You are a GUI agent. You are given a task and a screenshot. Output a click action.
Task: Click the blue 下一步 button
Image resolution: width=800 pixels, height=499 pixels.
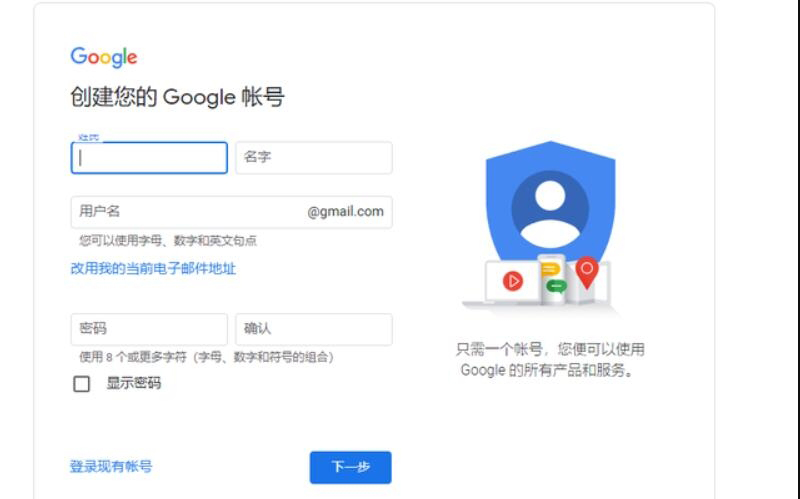[351, 467]
